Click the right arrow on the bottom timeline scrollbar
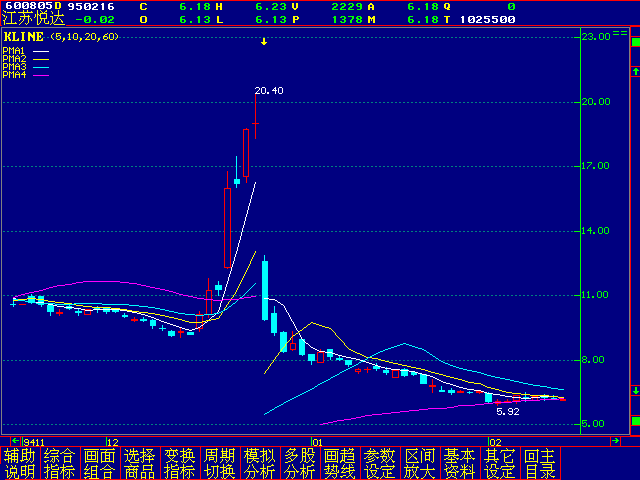The image size is (640, 480). (615, 441)
